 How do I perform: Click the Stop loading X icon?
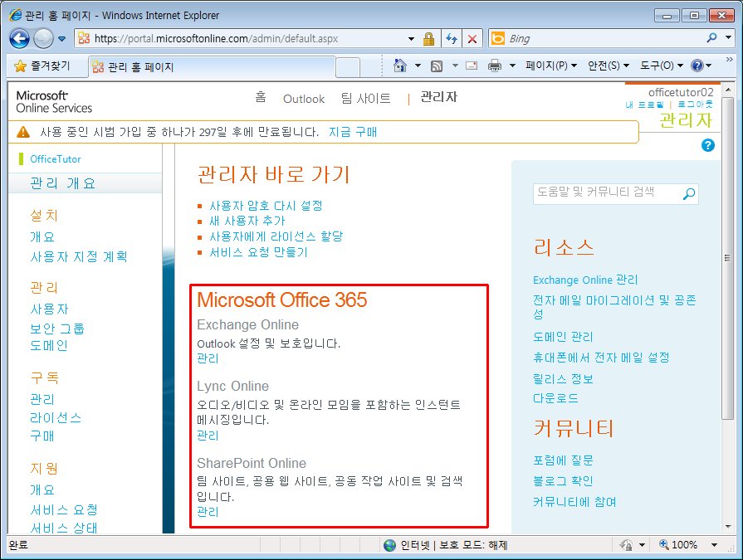click(472, 39)
